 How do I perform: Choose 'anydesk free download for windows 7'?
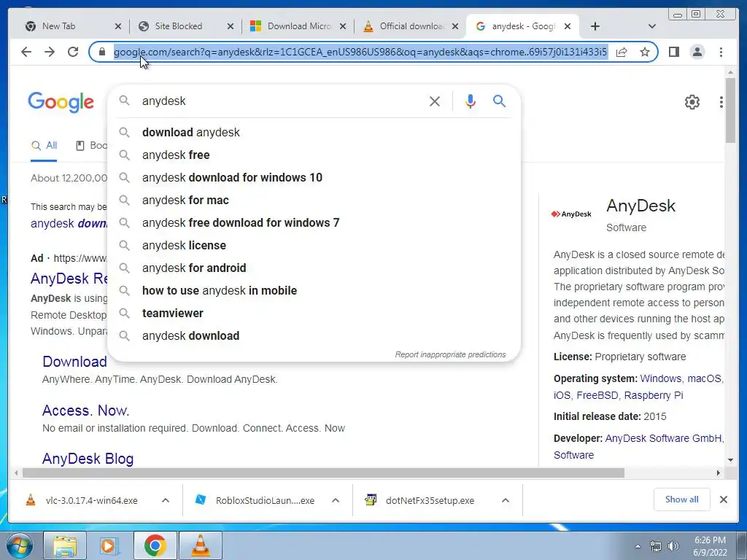point(314,223)
